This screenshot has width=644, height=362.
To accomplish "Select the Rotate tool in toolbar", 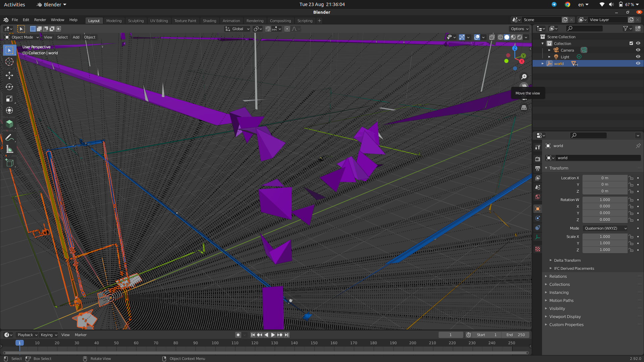I will tap(9, 87).
